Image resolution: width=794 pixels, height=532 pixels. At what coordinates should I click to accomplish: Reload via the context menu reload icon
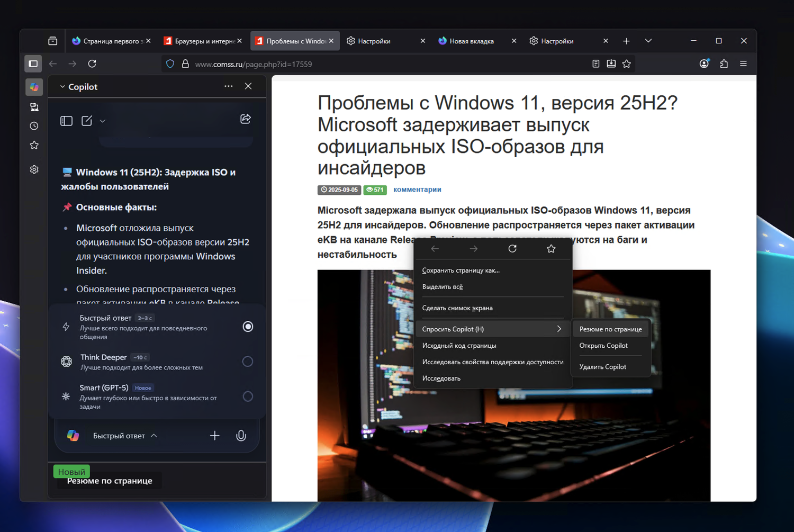coord(512,249)
